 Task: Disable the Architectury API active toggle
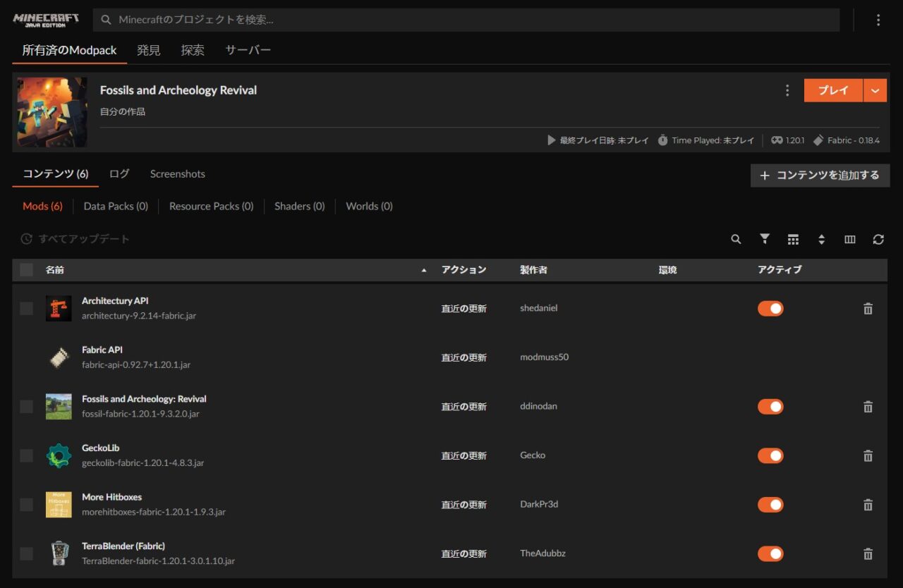pos(770,309)
